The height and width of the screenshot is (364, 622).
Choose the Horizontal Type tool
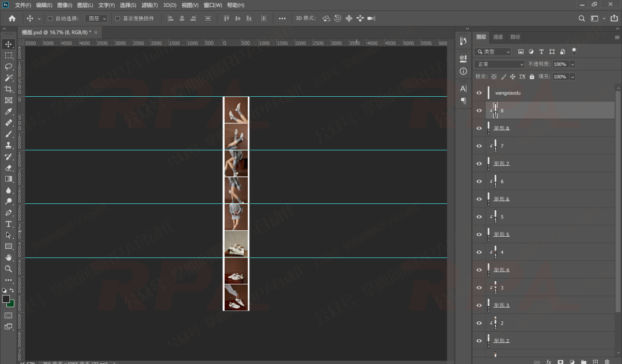9,224
